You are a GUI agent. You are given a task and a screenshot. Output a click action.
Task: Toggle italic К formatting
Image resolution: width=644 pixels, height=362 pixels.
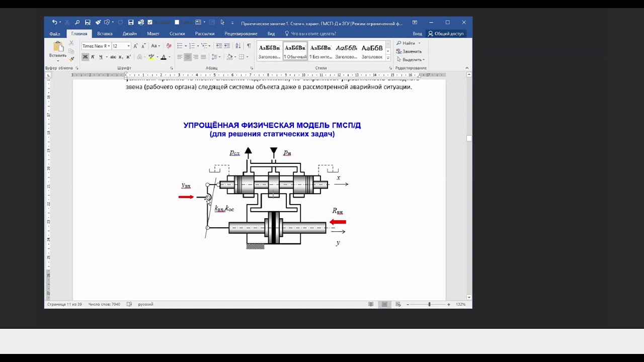93,57
